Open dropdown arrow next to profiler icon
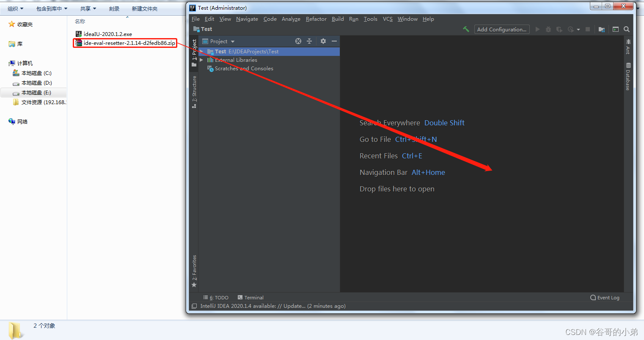Screen dimensions: 644x340 point(578,30)
